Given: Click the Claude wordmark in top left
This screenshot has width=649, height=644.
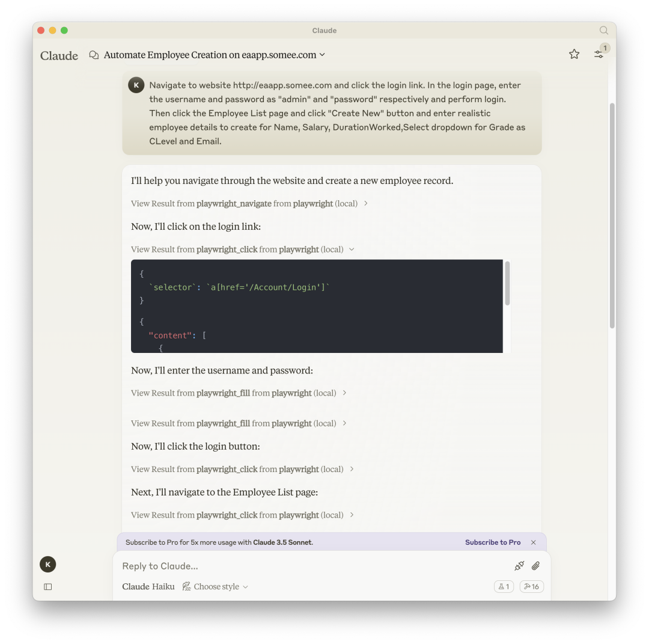Looking at the screenshot, I should [x=59, y=55].
